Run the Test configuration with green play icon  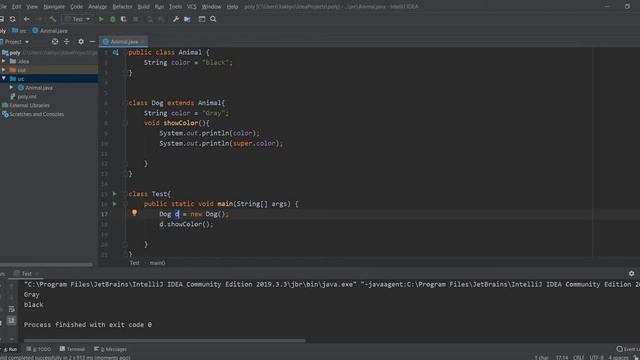click(101, 19)
